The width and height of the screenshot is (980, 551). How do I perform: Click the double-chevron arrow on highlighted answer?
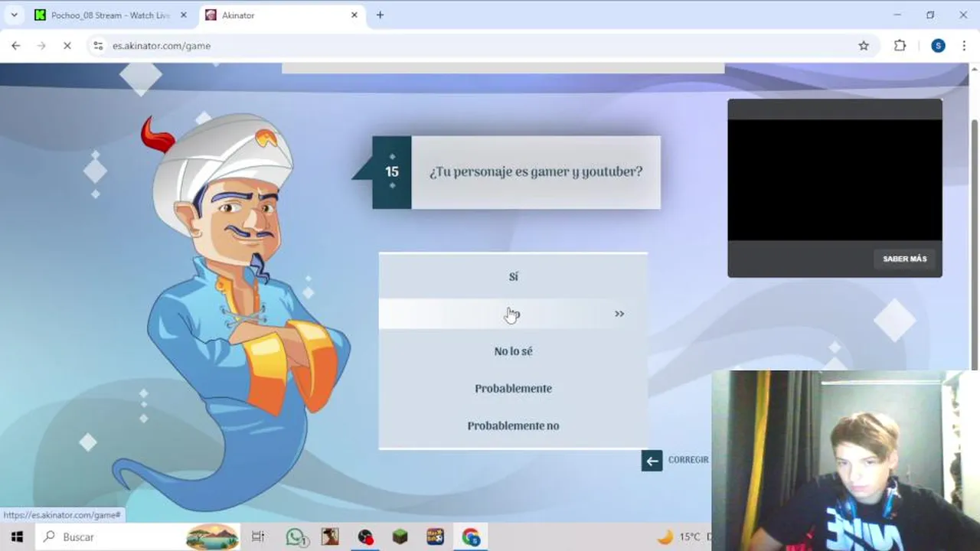[x=619, y=314]
